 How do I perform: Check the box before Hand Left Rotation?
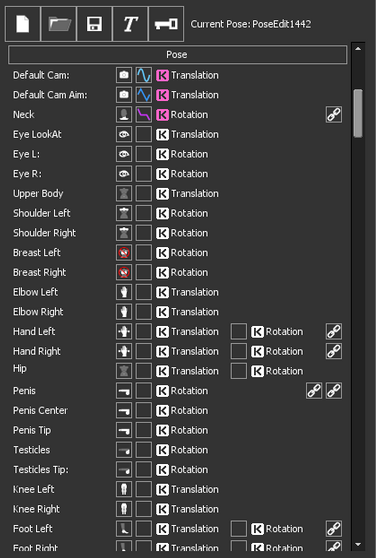[239, 332]
